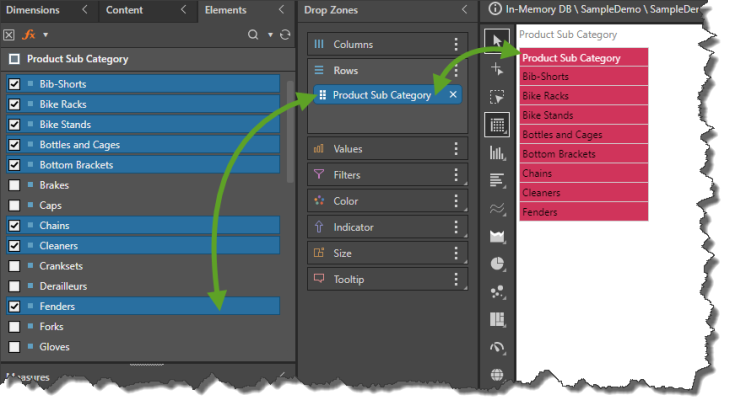Tick the Derailleurs checkbox
The height and width of the screenshot is (411, 735).
click(x=14, y=286)
